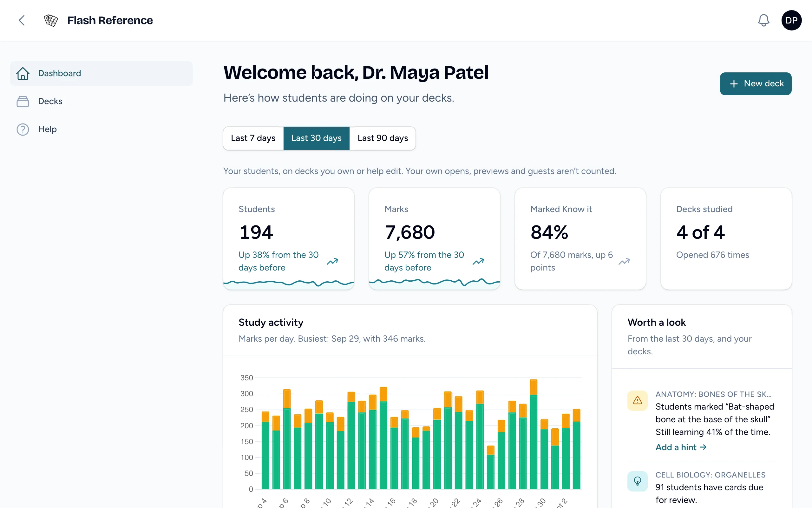Open the Marked Know it 84% card
The image size is (812, 508).
(580, 238)
